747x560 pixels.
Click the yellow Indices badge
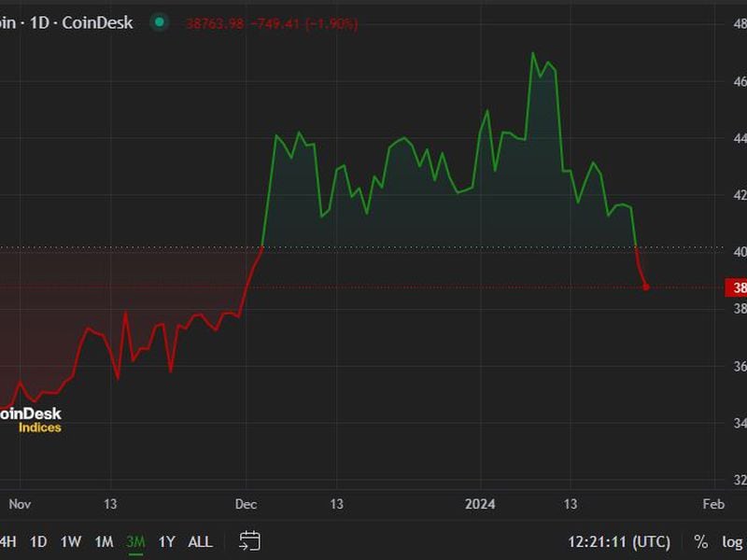[39, 428]
